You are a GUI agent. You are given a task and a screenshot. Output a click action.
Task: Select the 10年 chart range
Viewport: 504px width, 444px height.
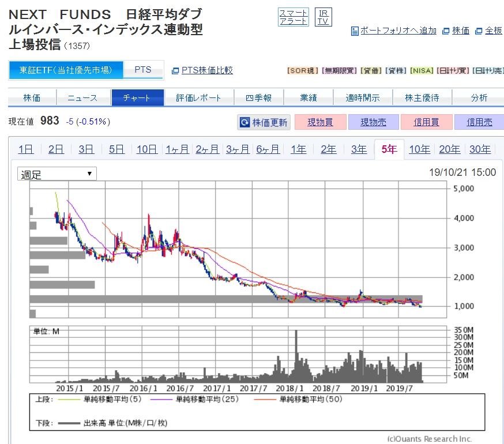(419, 149)
